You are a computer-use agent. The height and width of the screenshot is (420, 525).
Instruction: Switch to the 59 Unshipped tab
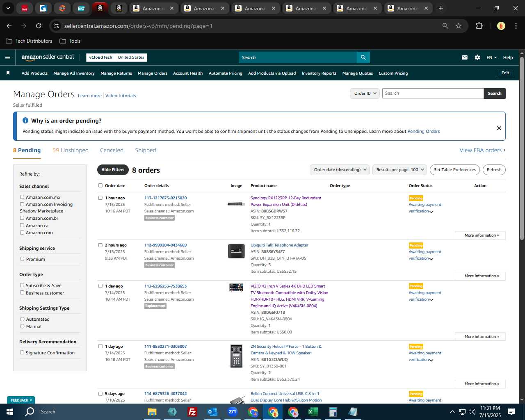[x=71, y=151]
